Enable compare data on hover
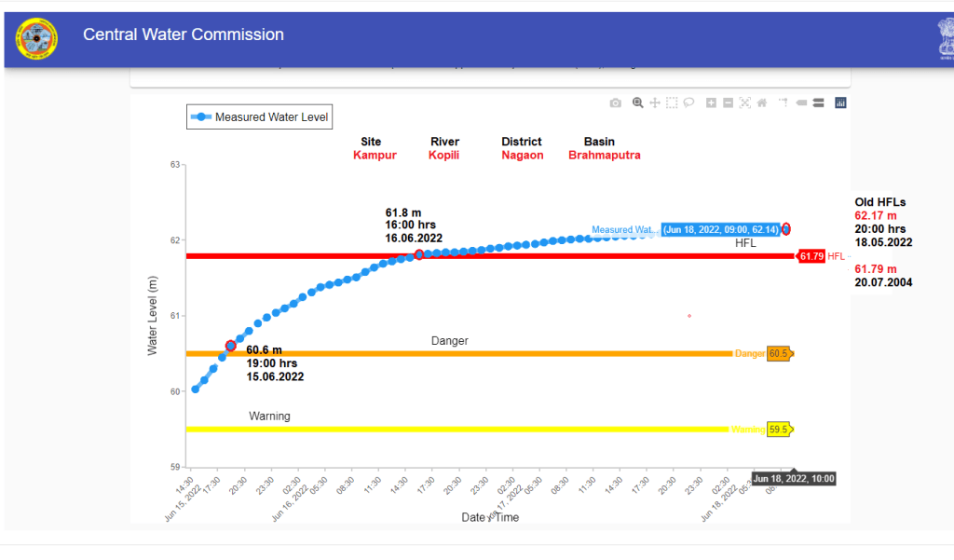The width and height of the screenshot is (954, 560). [x=817, y=103]
